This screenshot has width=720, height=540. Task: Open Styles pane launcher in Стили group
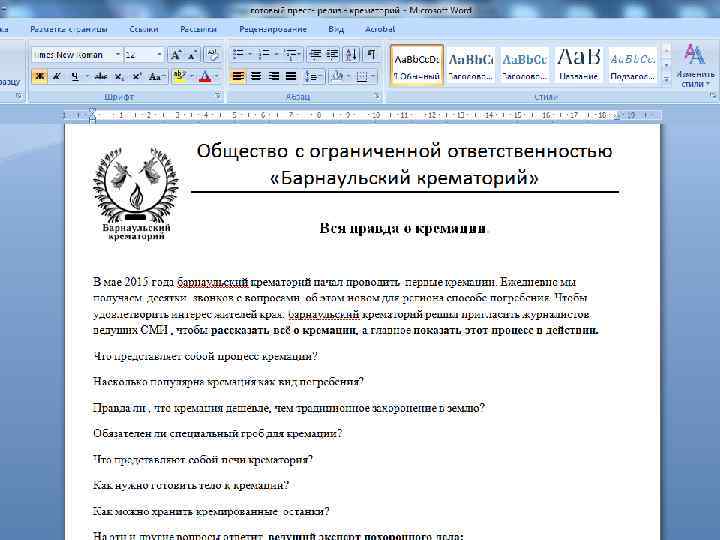[713, 96]
